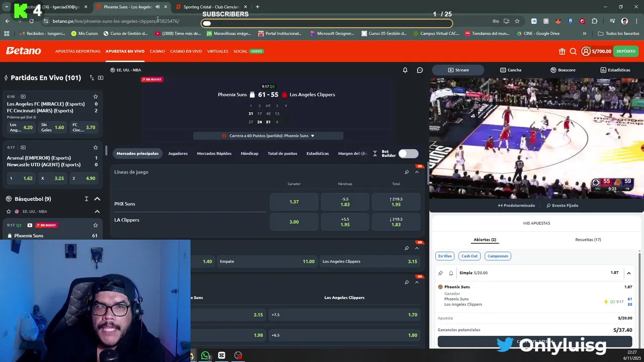Switch to the Cancha view tab
This screenshot has height=362, width=644.
pyautogui.click(x=511, y=70)
